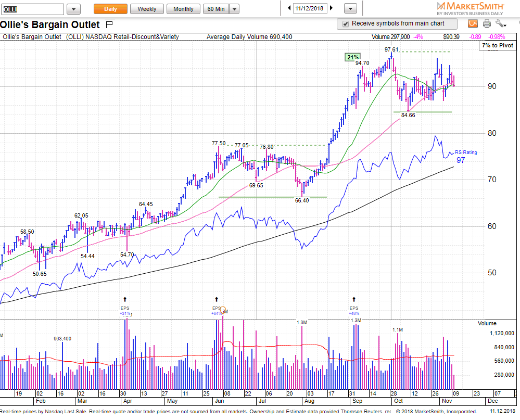Click the 62.05 price label
520x420 pixels.
(x=81, y=216)
